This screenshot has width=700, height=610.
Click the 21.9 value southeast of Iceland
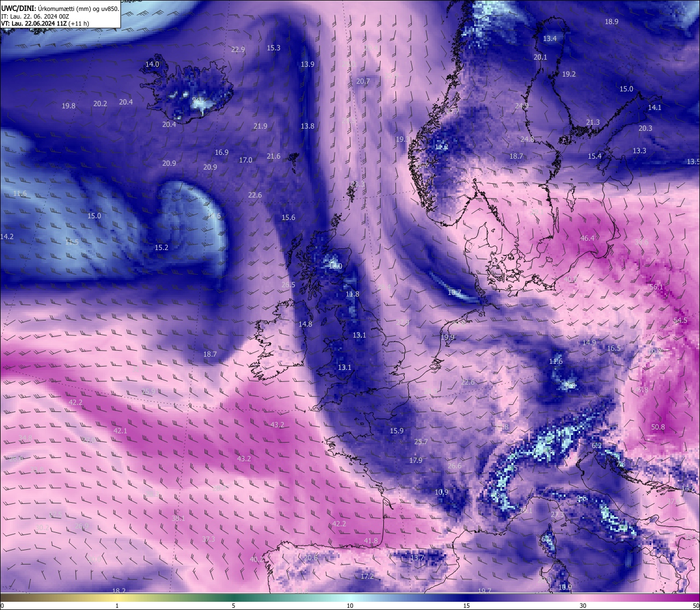click(x=260, y=126)
